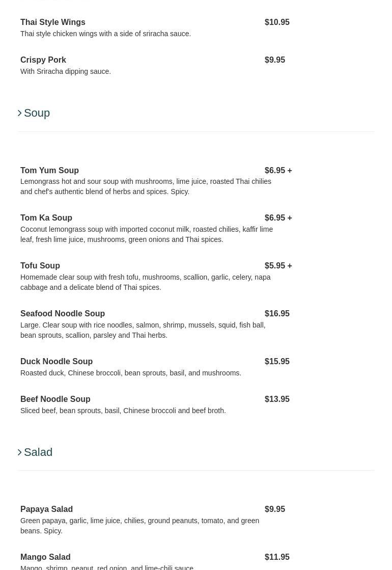Collapse the Soup section chevron
This screenshot has width=392, height=570.
[20, 113]
